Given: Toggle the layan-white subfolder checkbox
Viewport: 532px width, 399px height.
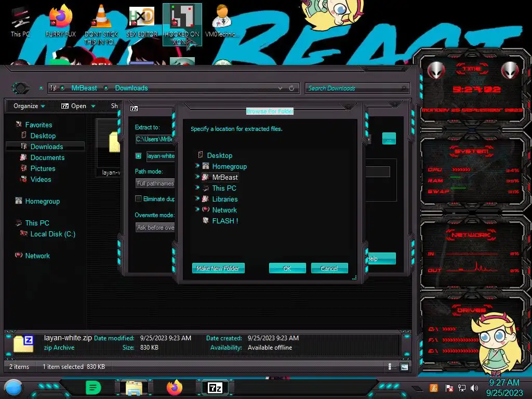Looking at the screenshot, I should [138, 156].
